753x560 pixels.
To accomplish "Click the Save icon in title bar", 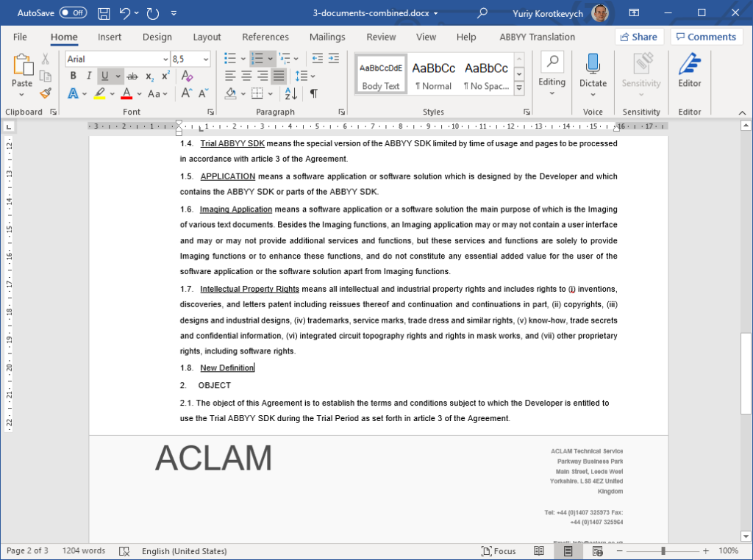I will (x=104, y=13).
